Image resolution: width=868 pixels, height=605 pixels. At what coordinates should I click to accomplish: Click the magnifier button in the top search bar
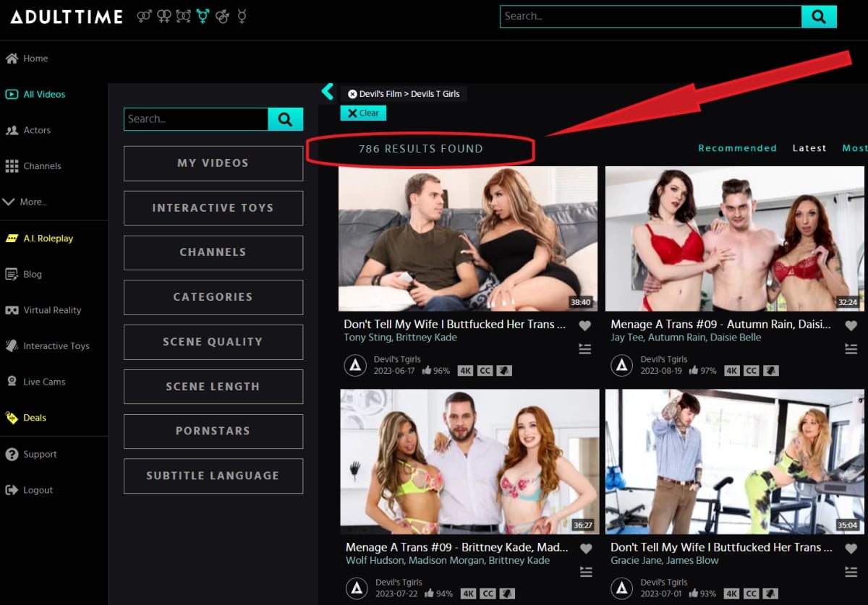[819, 17]
